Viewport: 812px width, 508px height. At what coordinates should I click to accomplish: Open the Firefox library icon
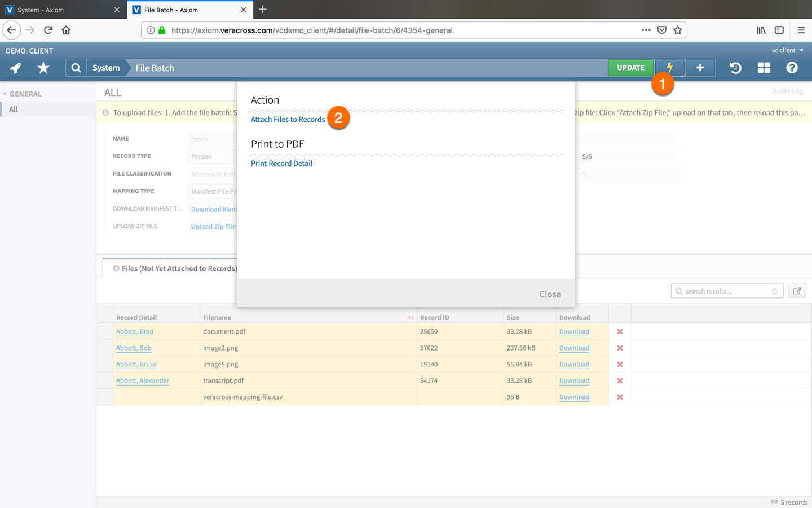pos(761,30)
